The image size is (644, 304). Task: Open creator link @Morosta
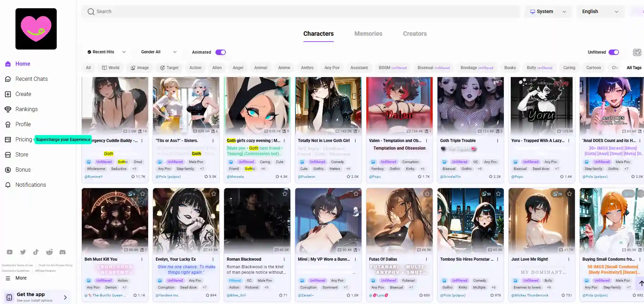(x=235, y=177)
